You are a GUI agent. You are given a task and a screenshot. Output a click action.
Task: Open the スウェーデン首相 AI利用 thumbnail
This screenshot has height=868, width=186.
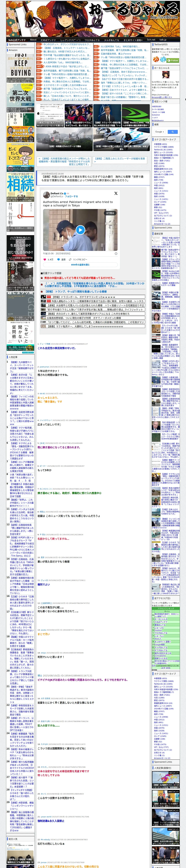(x=107, y=116)
